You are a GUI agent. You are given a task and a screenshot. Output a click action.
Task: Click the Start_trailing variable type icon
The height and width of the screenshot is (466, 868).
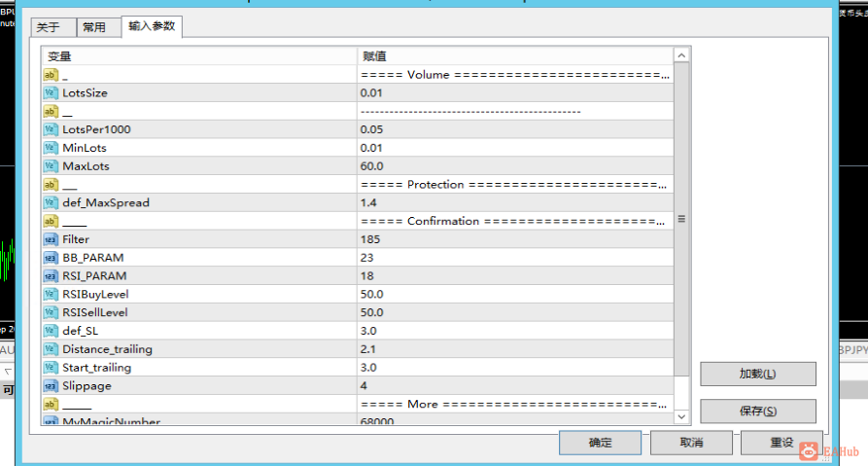coord(51,368)
